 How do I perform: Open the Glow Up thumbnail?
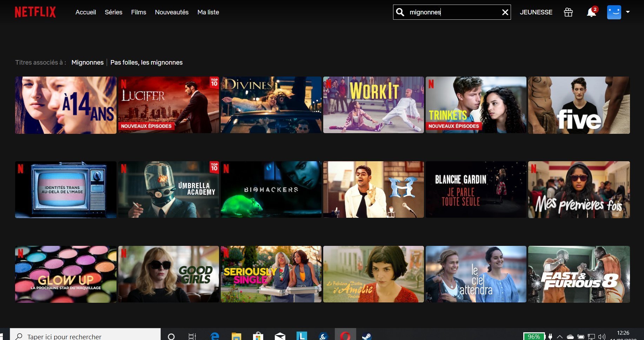point(66,274)
